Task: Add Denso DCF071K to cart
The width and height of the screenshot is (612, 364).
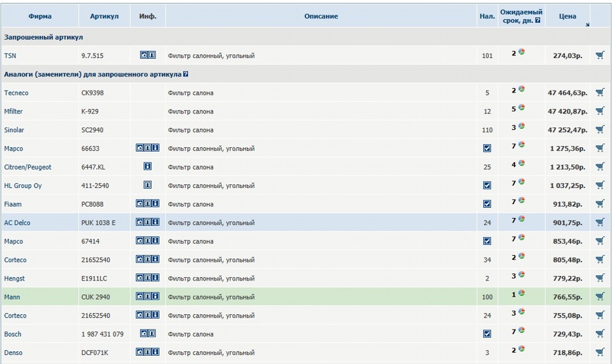Action: (600, 353)
